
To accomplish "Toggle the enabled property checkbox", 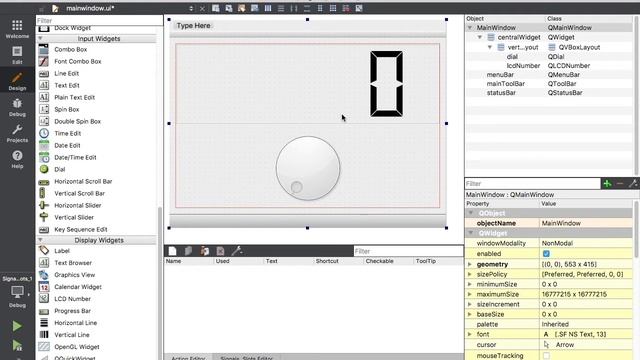I will pyautogui.click(x=546, y=253).
